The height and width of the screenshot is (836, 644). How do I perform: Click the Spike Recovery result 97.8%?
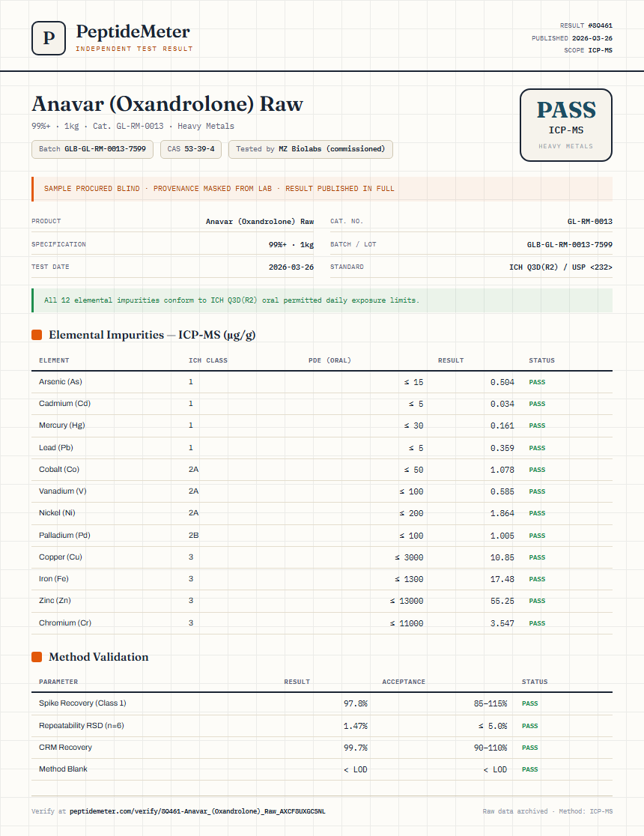(x=356, y=703)
